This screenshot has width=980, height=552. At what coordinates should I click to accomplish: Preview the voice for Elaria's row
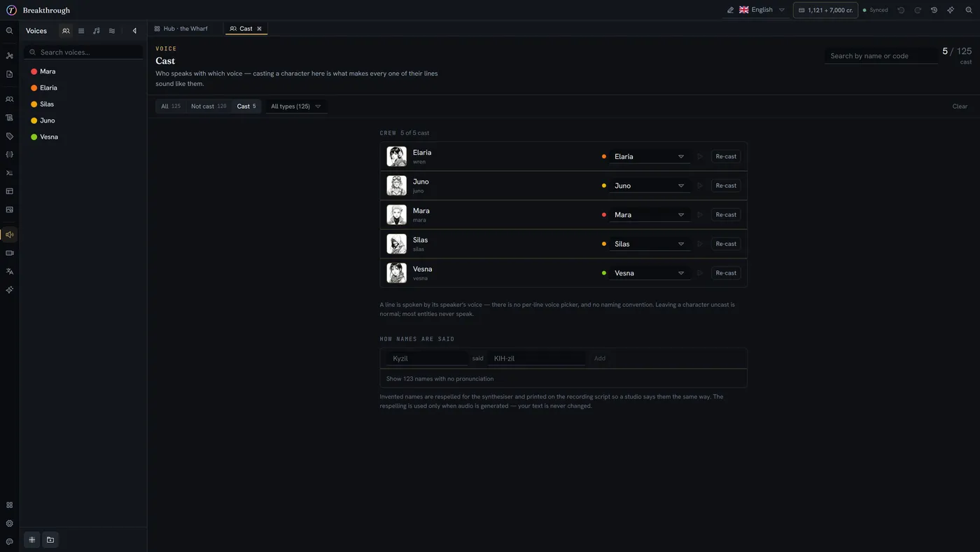(699, 157)
